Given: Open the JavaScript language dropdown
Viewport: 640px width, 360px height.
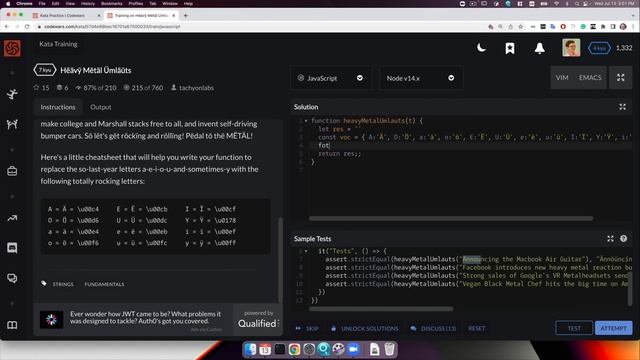Looking at the screenshot, I should [331, 78].
